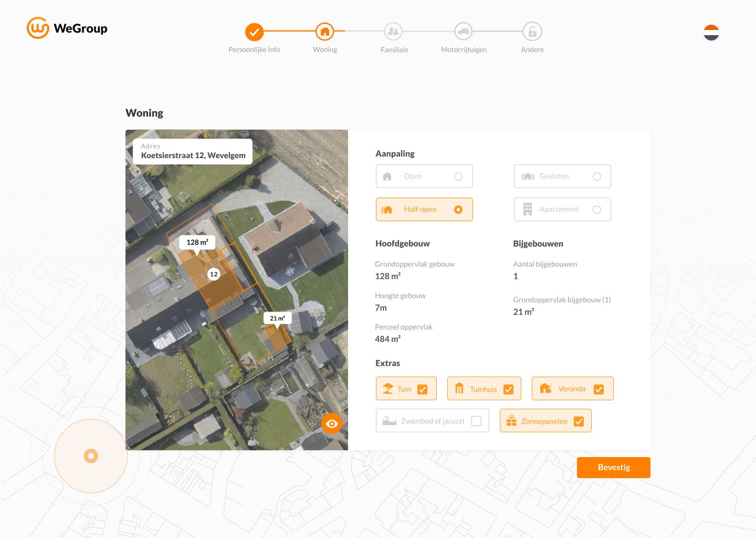Uncheck the Zonnepanelen checkbox

[x=579, y=421]
